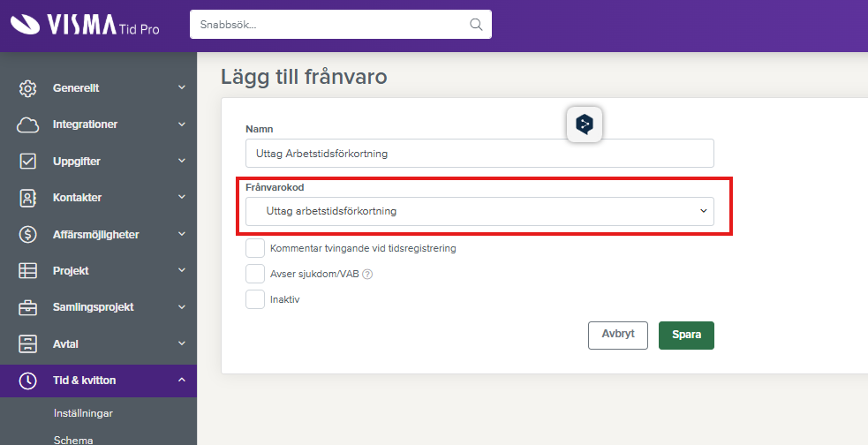Check the Avser sjukdom/VAB box
The width and height of the screenshot is (868, 445).
pyautogui.click(x=255, y=274)
